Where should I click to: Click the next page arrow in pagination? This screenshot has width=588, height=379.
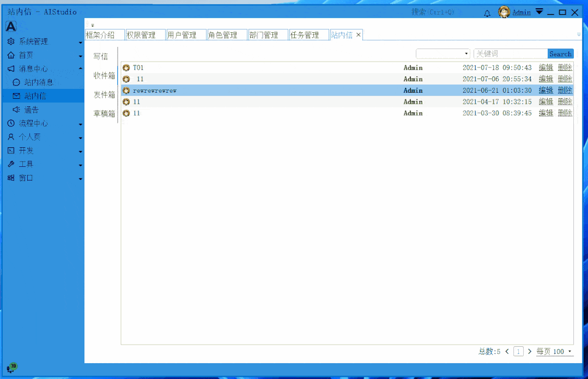pyautogui.click(x=529, y=351)
